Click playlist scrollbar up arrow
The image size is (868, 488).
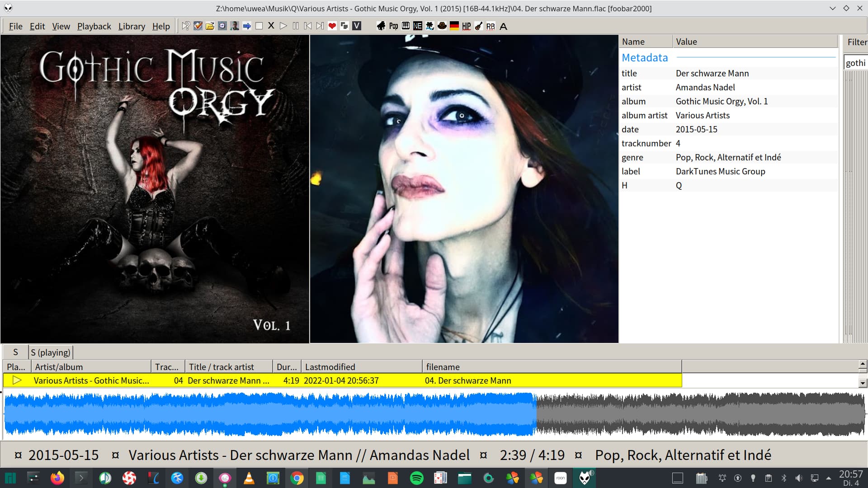863,364
